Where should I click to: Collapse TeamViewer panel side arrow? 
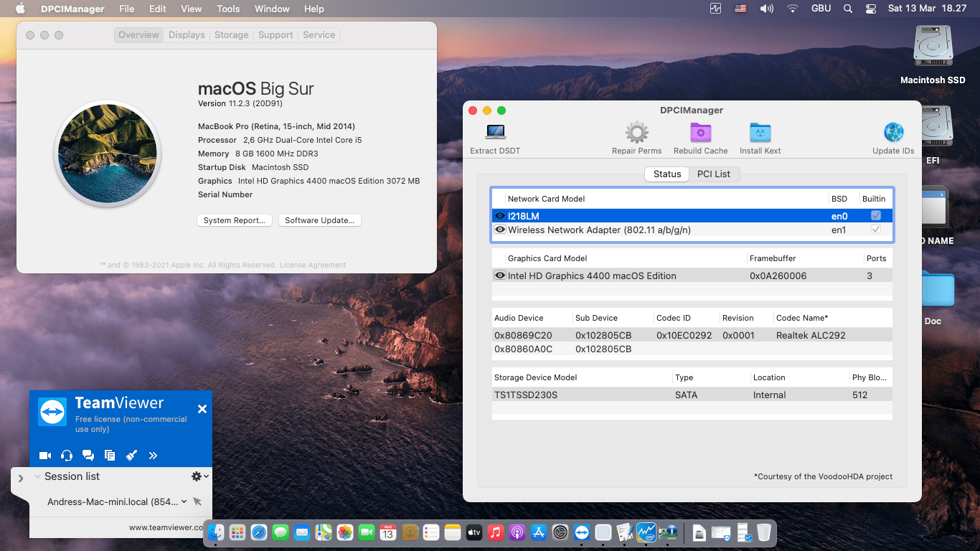(20, 478)
